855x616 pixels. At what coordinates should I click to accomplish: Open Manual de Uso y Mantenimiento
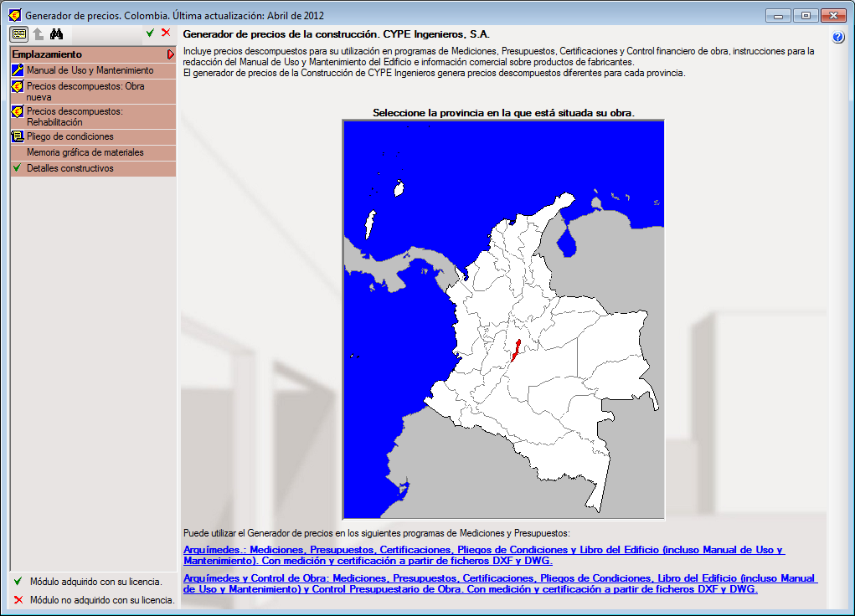93,70
